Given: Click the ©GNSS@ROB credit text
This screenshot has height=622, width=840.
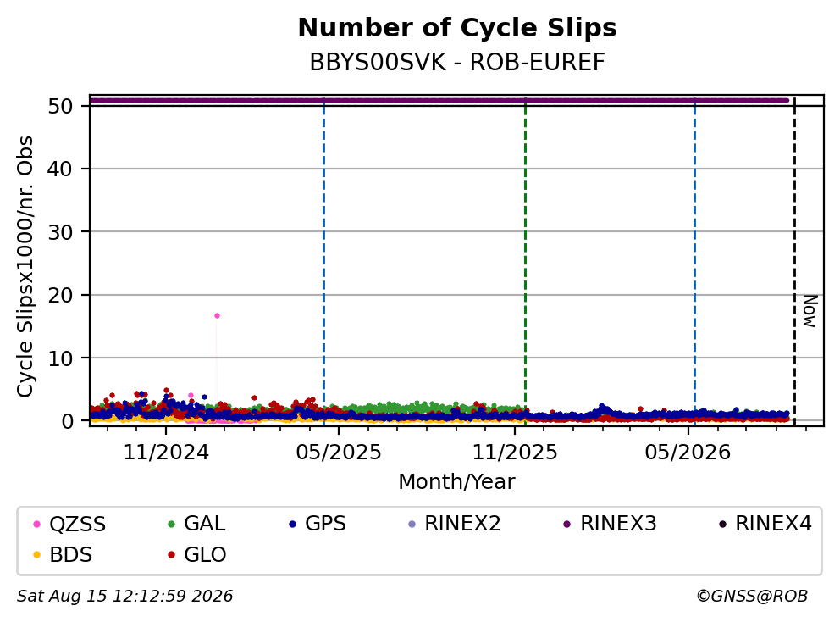Looking at the screenshot, I should (x=752, y=597).
